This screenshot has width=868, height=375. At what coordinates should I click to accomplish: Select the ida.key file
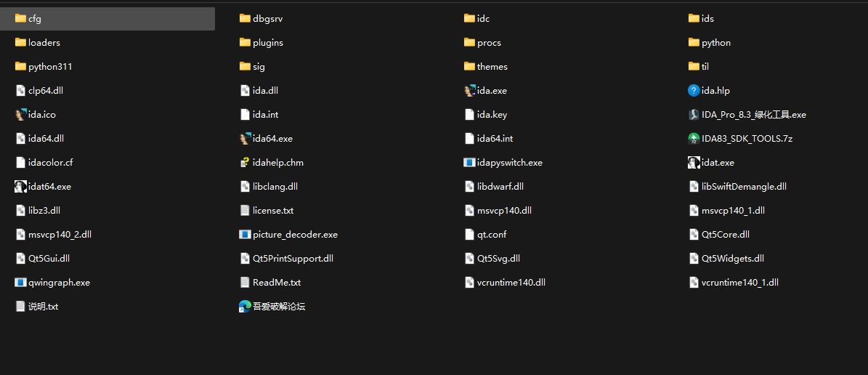click(485, 115)
